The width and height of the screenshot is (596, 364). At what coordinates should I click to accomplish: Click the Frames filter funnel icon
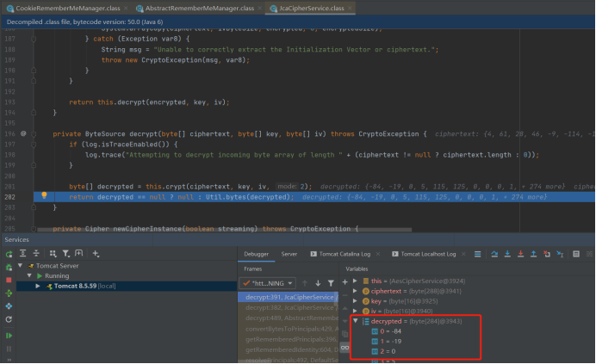tap(331, 283)
